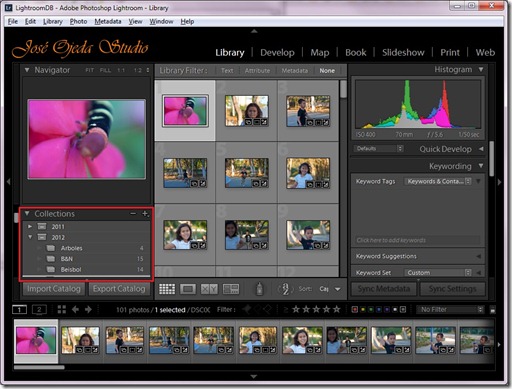The image size is (512, 389).
Task: Click Sync Metadata button
Action: click(384, 289)
